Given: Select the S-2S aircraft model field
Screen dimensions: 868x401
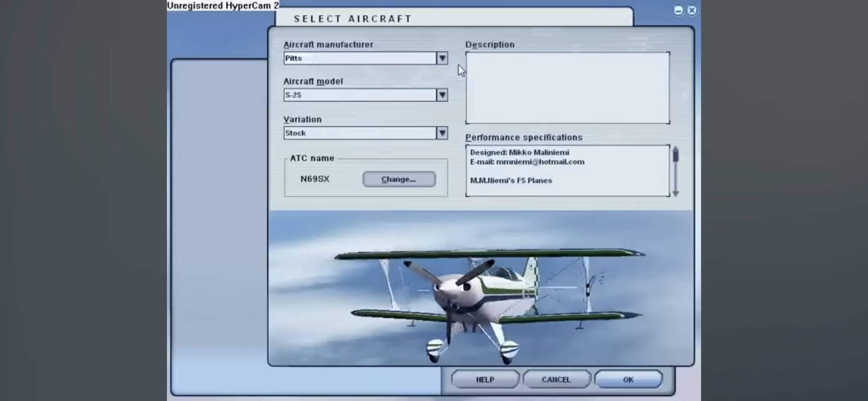Looking at the screenshot, I should tap(360, 95).
